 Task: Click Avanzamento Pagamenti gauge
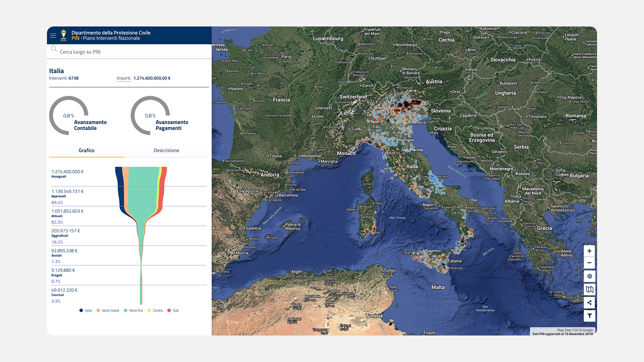click(150, 116)
